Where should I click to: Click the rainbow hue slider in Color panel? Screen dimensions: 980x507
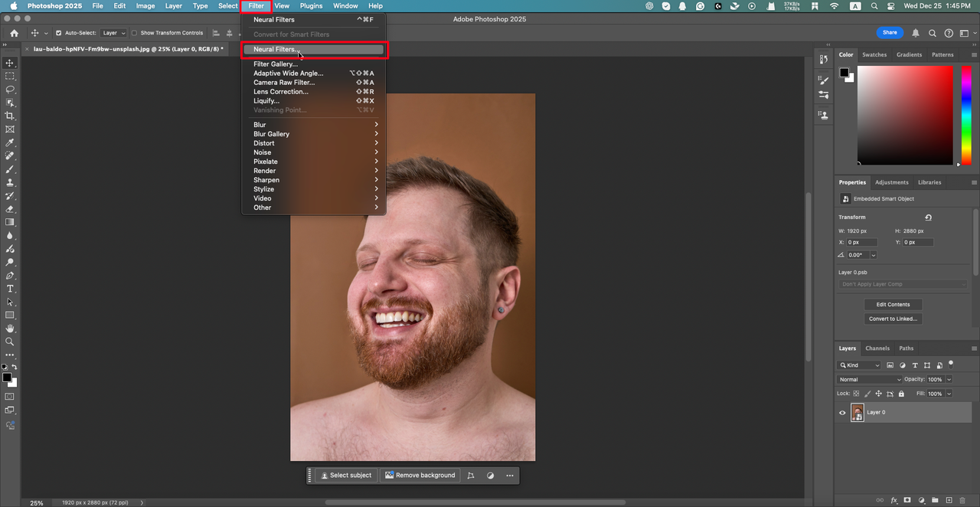click(x=967, y=115)
